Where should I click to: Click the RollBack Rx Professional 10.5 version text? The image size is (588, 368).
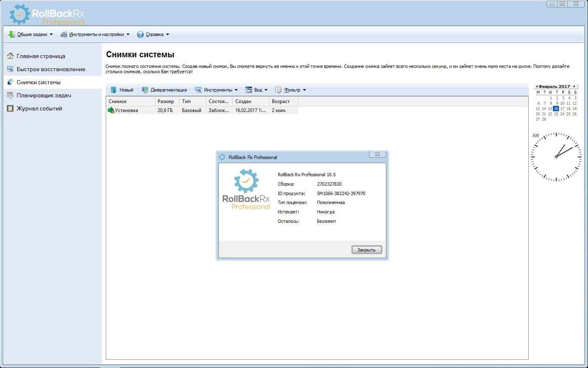click(306, 175)
